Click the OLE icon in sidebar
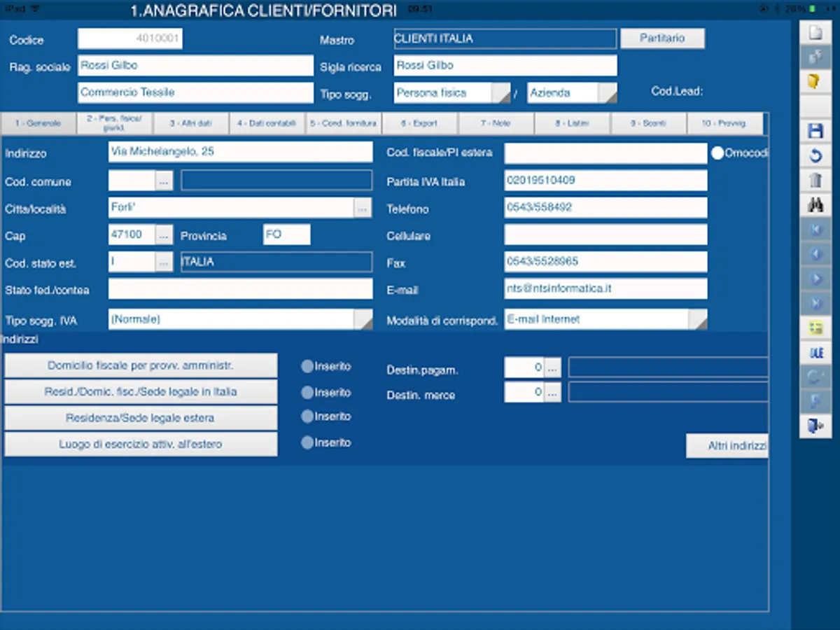The image size is (840, 630). tap(815, 353)
